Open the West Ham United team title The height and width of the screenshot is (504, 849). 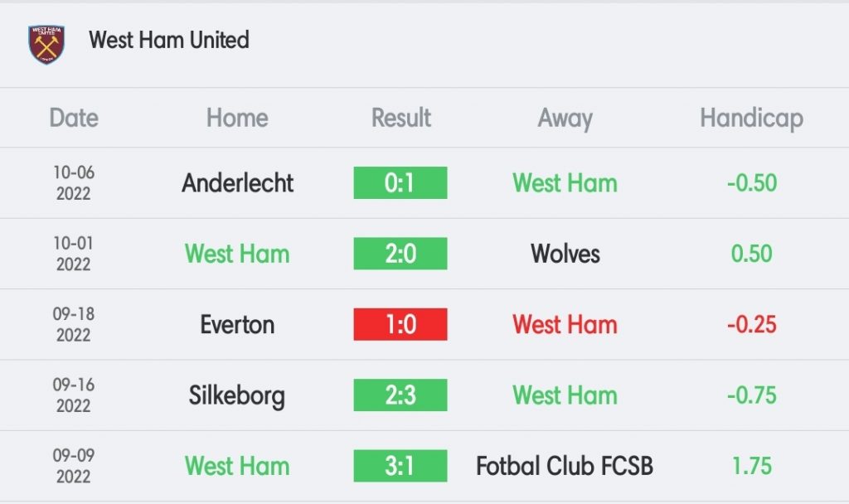click(x=169, y=40)
